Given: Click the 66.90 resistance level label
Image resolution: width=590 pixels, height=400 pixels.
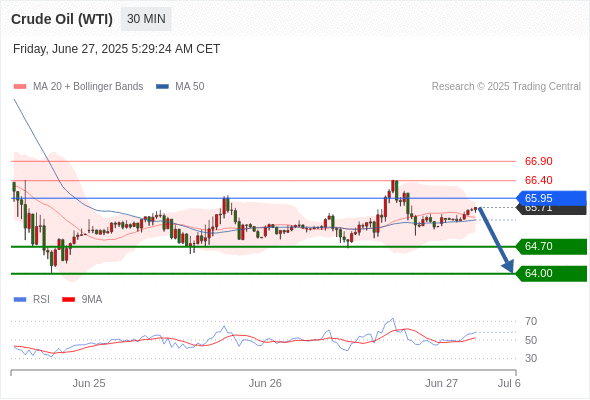Looking at the screenshot, I should click(x=538, y=161).
